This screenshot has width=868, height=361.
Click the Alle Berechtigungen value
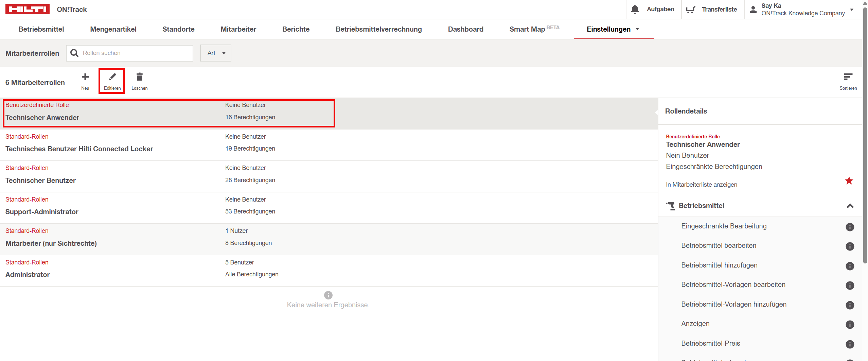point(252,274)
